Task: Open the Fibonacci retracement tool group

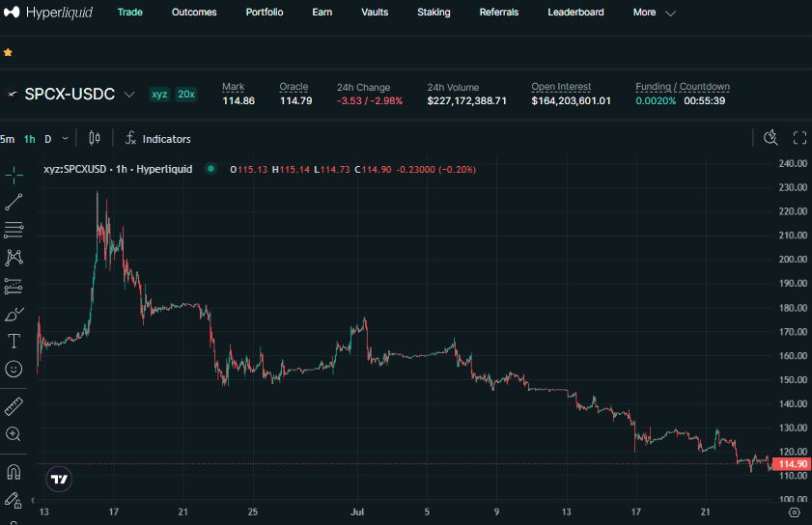Action: pos(14,230)
